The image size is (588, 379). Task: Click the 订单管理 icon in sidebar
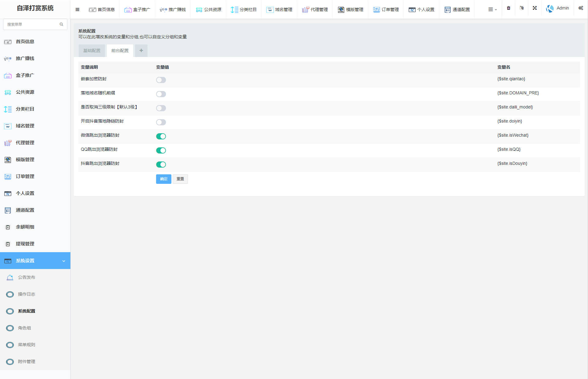[x=8, y=176]
